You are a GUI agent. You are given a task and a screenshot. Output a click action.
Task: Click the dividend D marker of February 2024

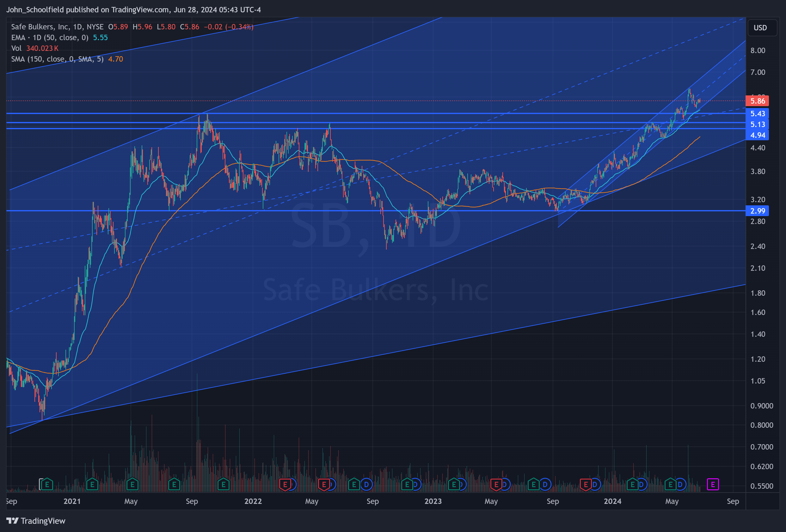pos(642,485)
